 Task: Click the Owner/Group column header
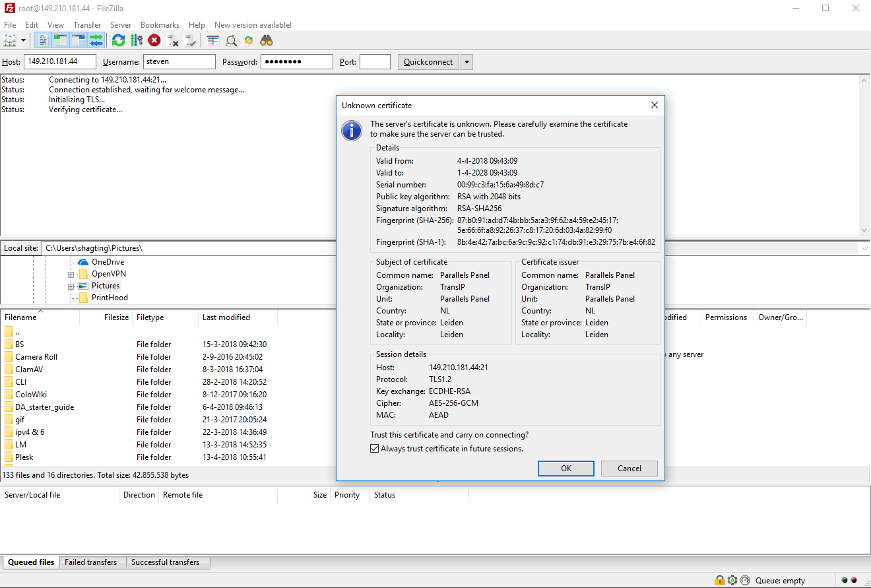[781, 317]
